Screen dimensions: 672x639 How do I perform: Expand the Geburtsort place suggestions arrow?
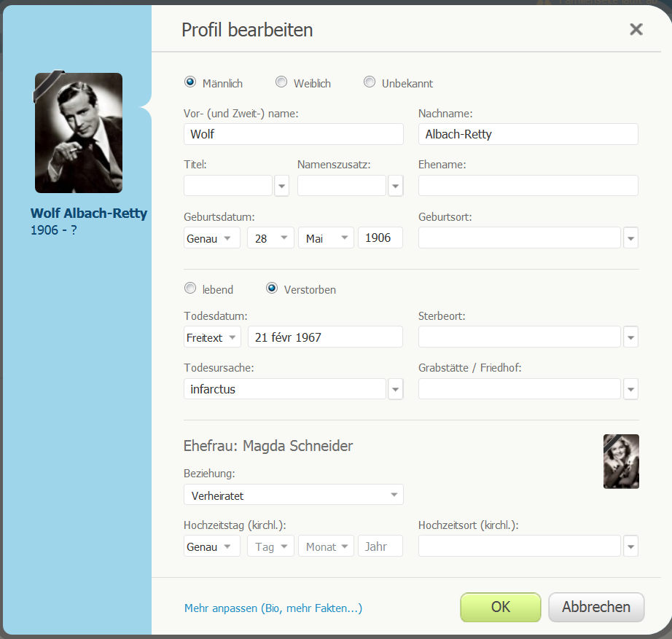point(631,238)
